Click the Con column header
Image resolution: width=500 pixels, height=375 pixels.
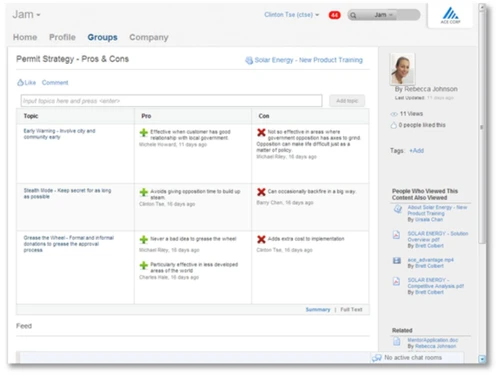click(x=264, y=116)
